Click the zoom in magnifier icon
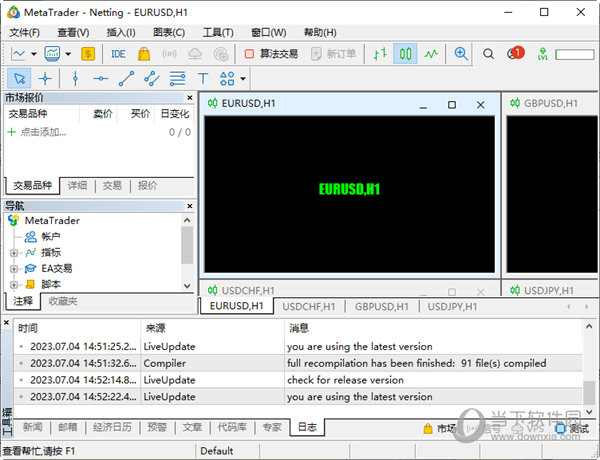The image size is (600, 460). point(461,54)
